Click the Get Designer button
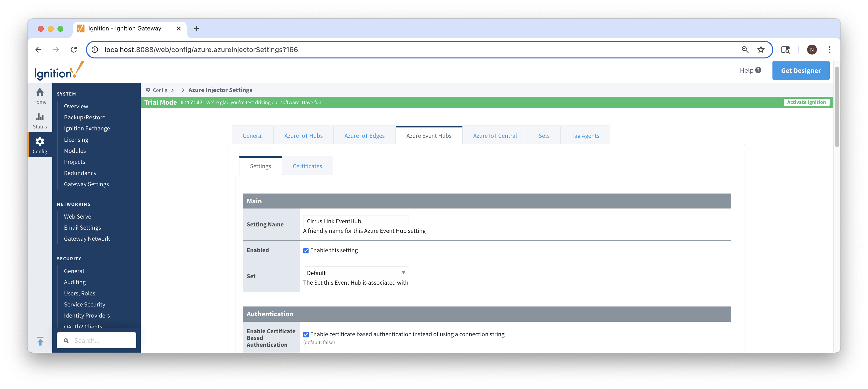The image size is (868, 389). tap(801, 71)
